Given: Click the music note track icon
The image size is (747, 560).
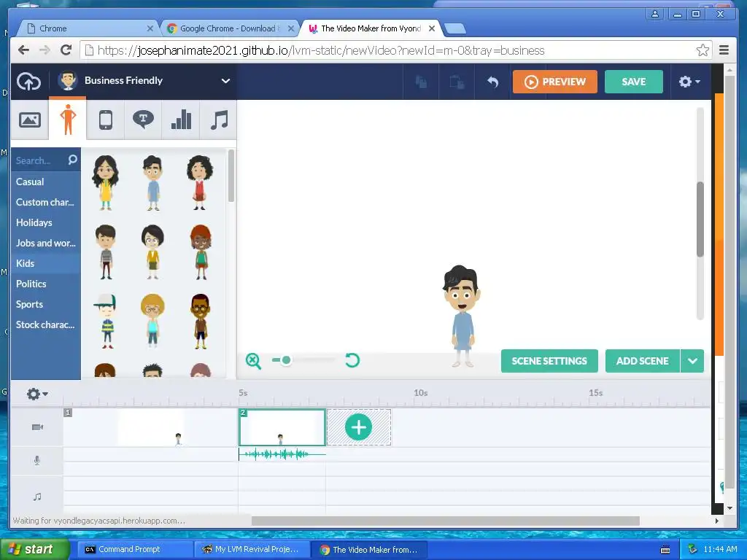Looking at the screenshot, I should [37, 497].
